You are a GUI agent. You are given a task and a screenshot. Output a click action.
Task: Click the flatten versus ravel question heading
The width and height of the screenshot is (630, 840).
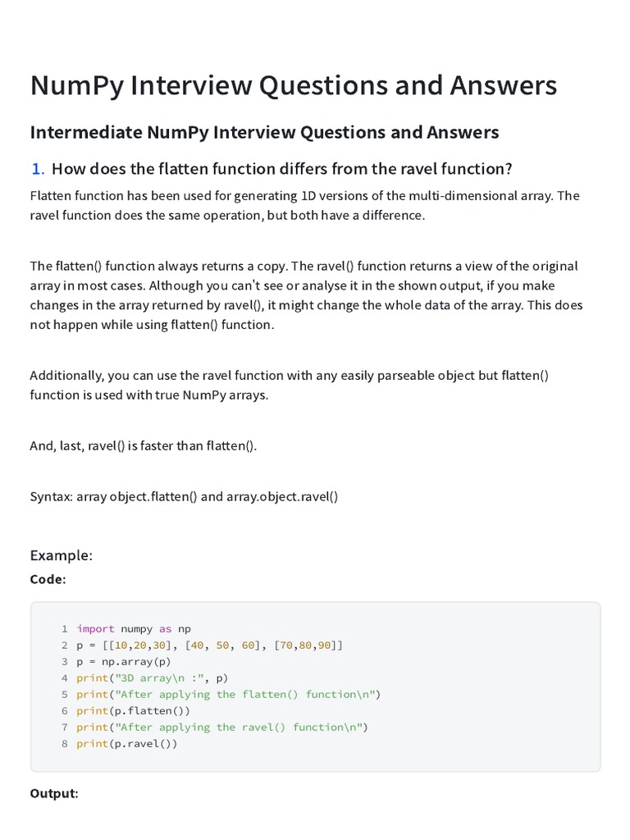point(281,169)
